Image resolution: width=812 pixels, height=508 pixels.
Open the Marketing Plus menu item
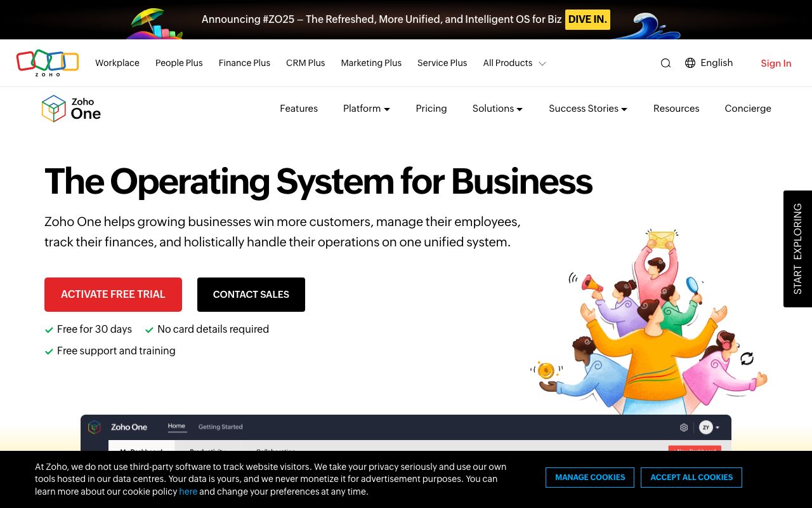pos(371,63)
